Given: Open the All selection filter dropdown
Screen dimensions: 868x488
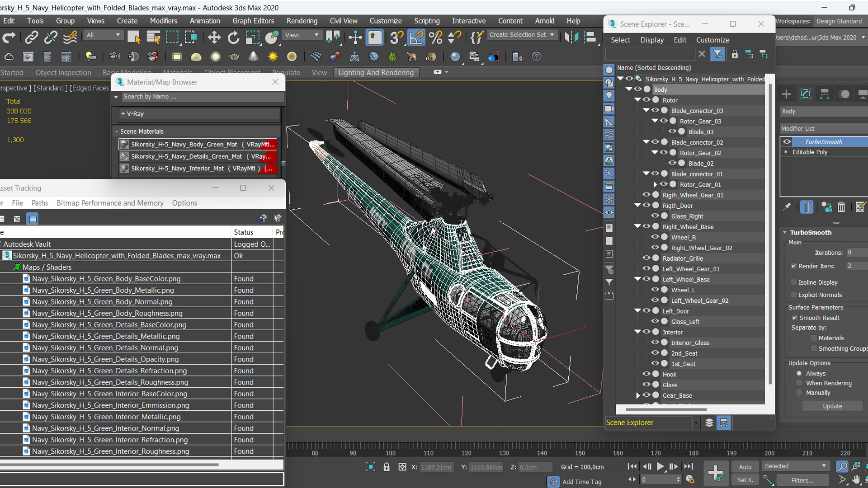Looking at the screenshot, I should 104,35.
